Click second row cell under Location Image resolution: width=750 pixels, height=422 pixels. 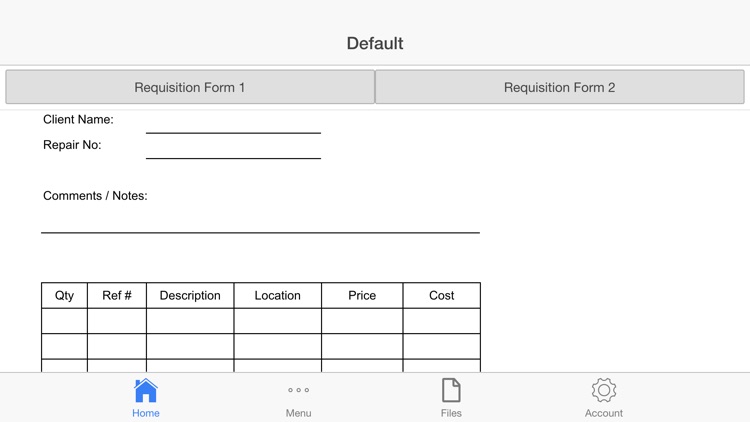[278, 346]
